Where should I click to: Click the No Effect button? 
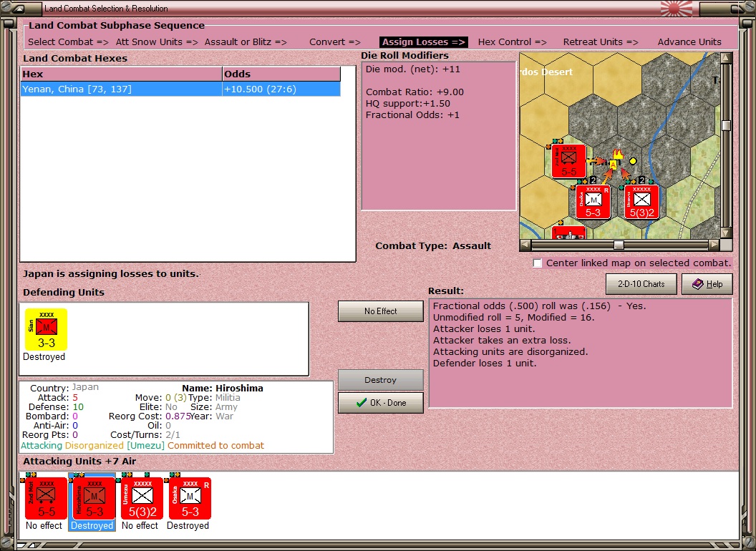click(x=380, y=311)
